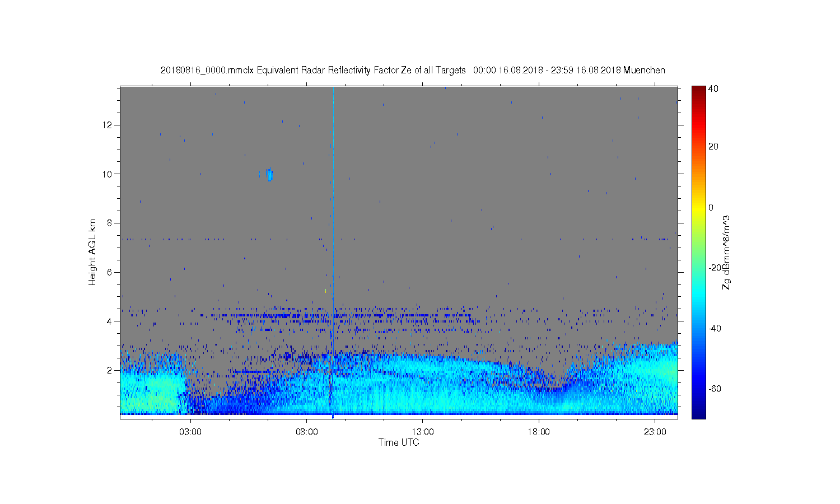Click the vertical artifact line near 09:00
Screen dimensions: 840x504
[x=333, y=252]
